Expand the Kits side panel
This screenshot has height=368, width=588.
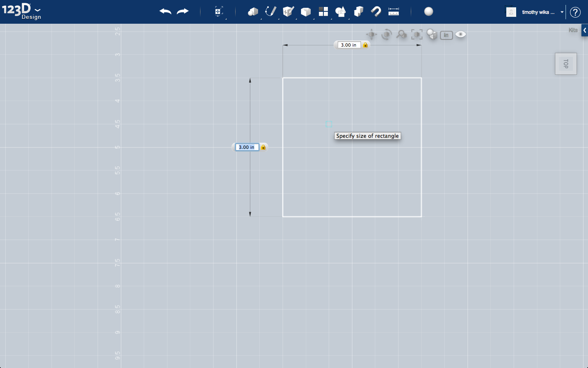[x=585, y=30]
